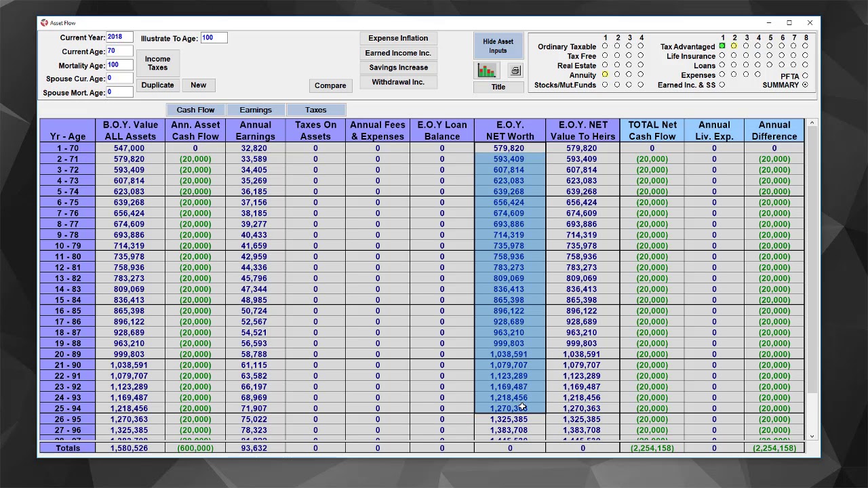868x488 pixels.
Task: Select Stocks/Mut.Funds radio button 1
Action: 605,85
